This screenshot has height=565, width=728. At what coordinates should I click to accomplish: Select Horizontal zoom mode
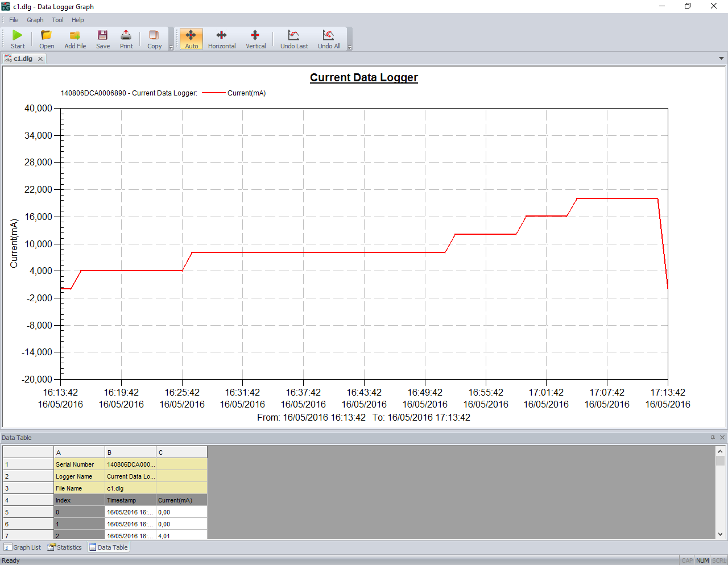coord(222,39)
